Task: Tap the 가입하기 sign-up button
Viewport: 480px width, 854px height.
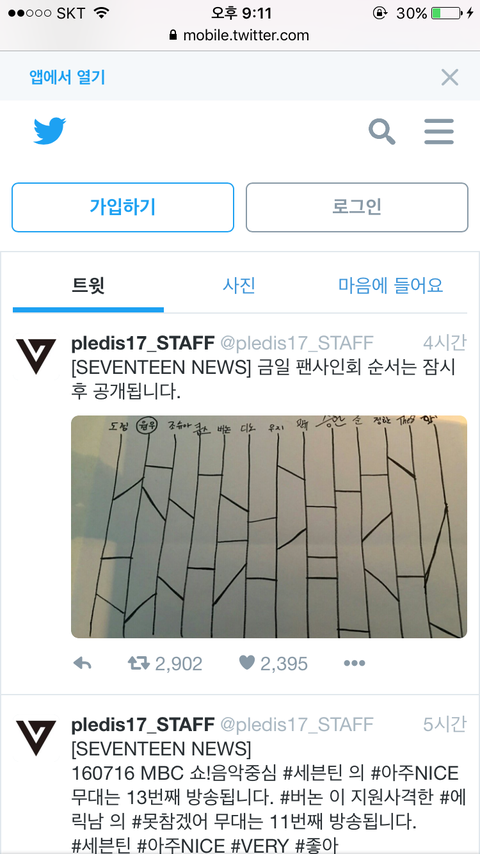Action: point(123,207)
